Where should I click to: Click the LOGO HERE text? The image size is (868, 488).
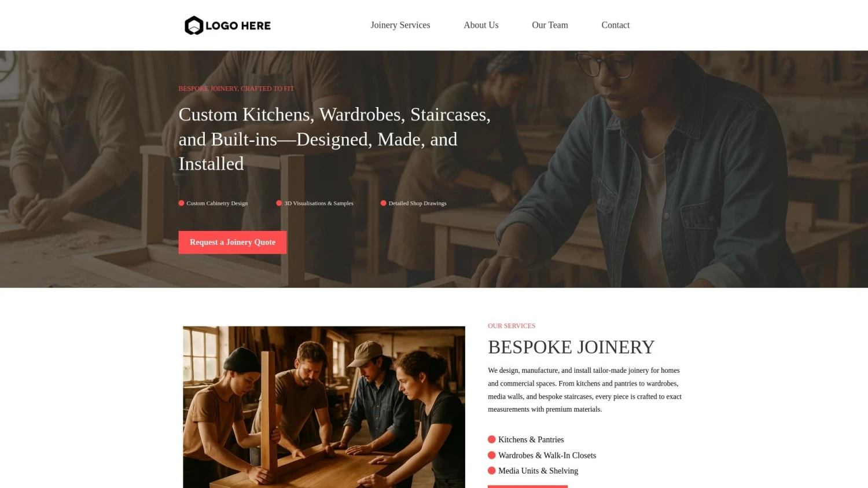pos(238,25)
